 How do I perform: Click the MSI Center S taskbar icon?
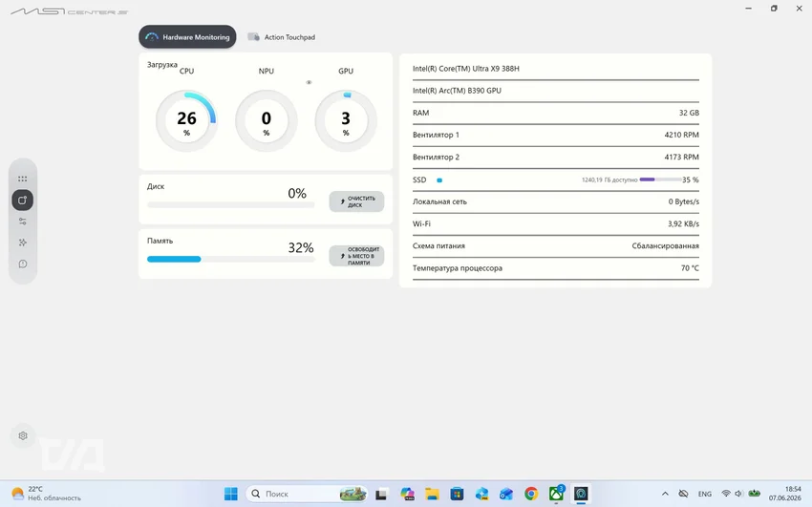coord(581,494)
